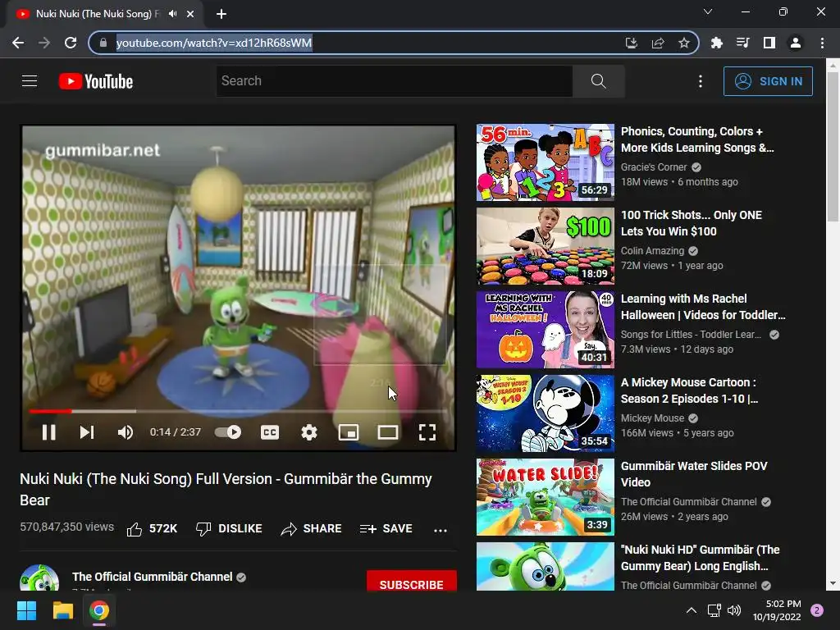
Task: Go to the YouTube home logo
Action: 96,81
